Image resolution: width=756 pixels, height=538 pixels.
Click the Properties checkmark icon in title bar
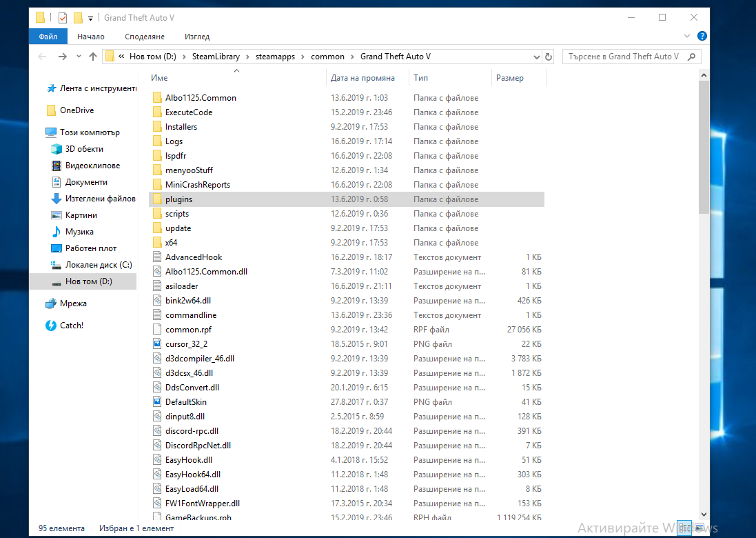coord(62,18)
